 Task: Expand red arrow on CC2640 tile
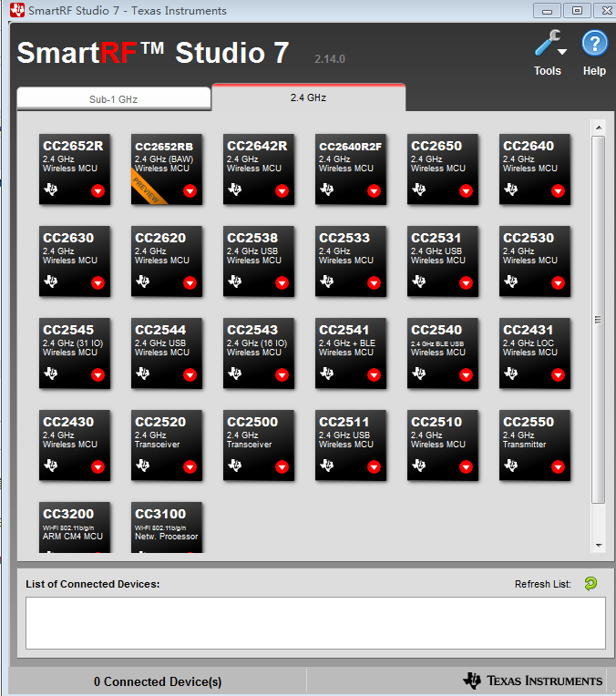558,191
